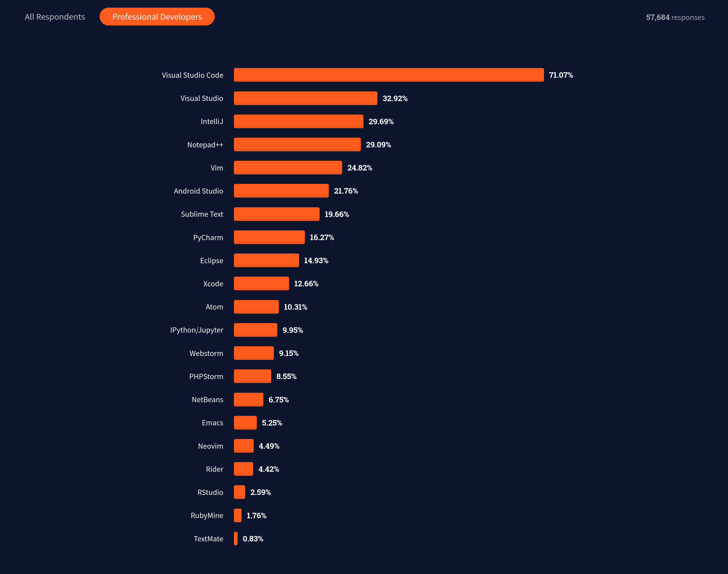
Task: Click the 57,684 responses count
Action: point(675,17)
